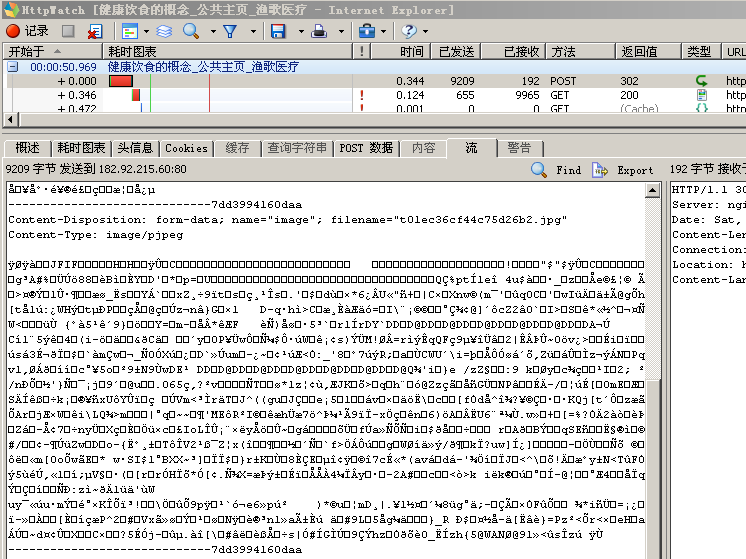The width and height of the screenshot is (746, 559).
Task: Click the magnifier search toolbar icon
Action: tap(191, 31)
